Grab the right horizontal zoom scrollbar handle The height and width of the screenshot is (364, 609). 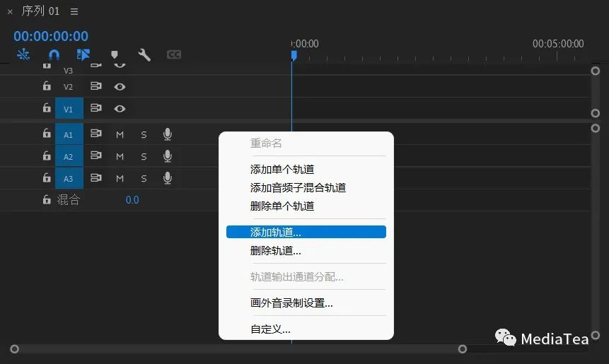(x=462, y=349)
